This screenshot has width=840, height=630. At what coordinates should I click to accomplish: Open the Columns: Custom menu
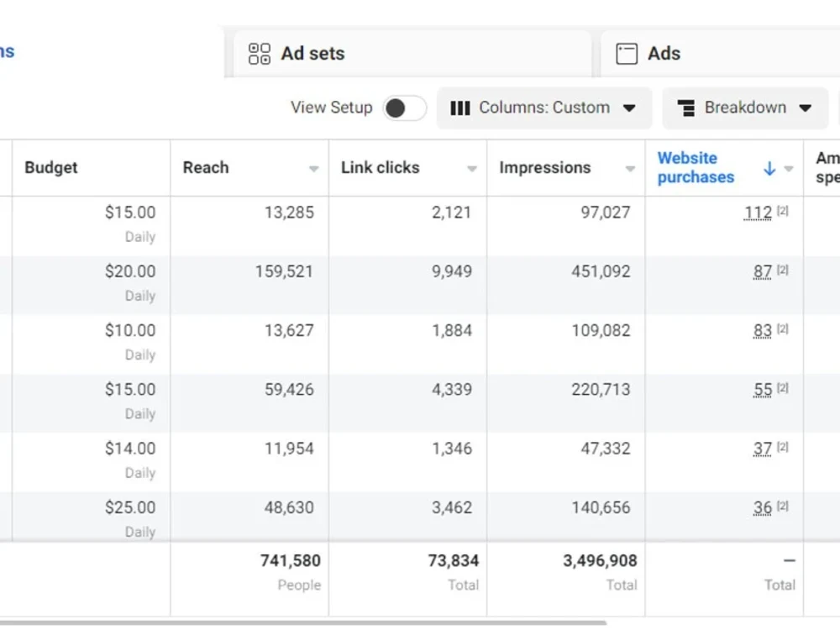[x=544, y=108]
